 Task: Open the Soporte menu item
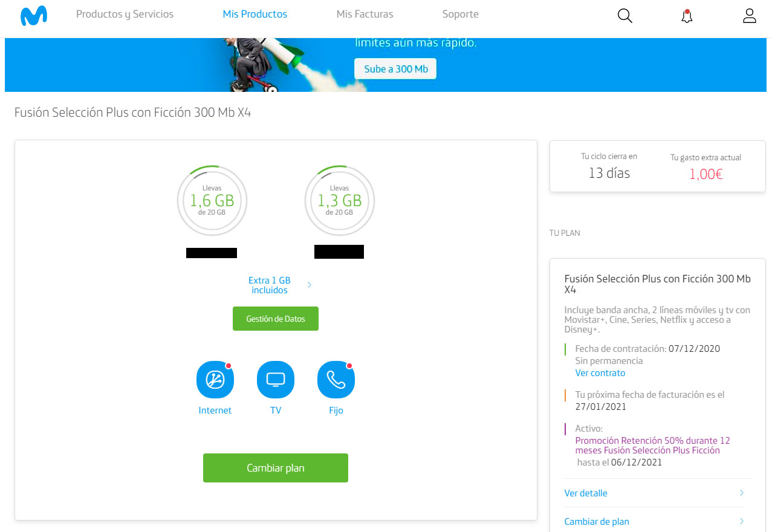[x=460, y=14]
